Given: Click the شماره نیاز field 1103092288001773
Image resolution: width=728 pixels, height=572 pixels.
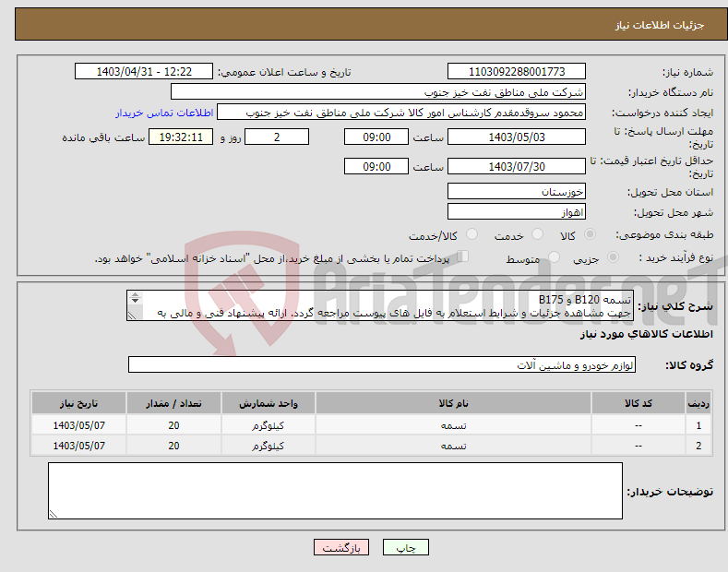Looking at the screenshot, I should pos(517,72).
